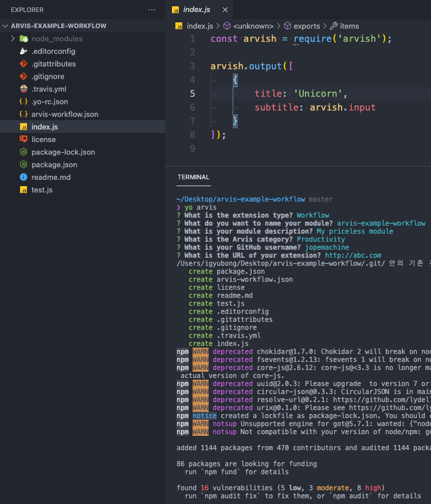Click the package.json Node icon
431x504 pixels.
[x=23, y=164]
